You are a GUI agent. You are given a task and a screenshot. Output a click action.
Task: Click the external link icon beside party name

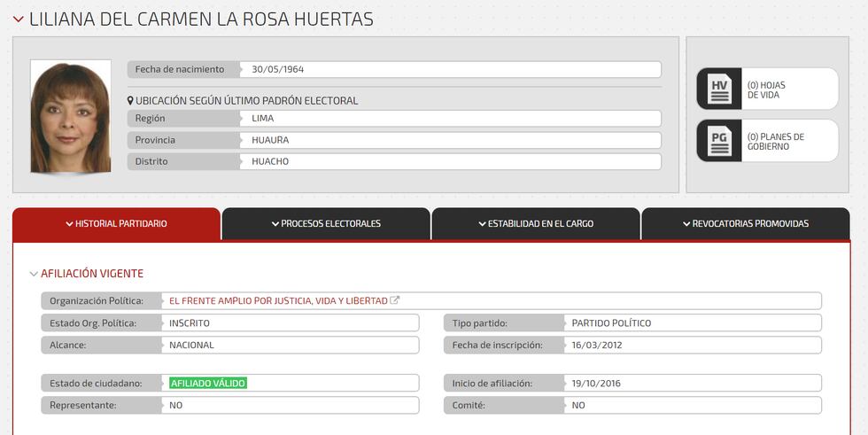[x=395, y=300]
